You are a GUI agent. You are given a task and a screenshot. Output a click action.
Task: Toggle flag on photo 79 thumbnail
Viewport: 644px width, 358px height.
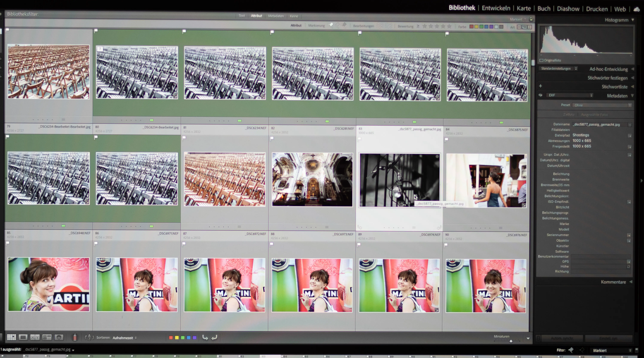8,137
